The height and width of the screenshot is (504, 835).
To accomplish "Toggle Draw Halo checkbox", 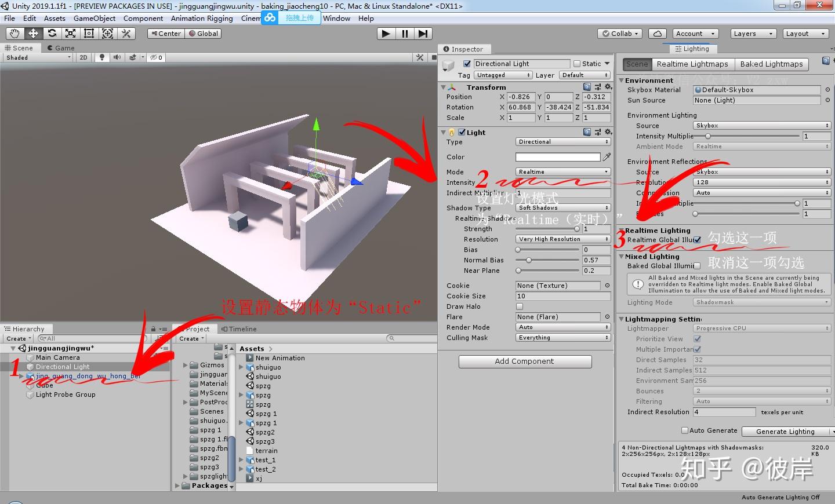I will point(520,306).
